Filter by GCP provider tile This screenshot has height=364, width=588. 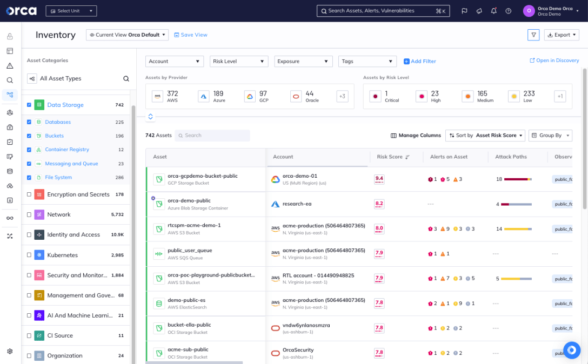pos(258,96)
